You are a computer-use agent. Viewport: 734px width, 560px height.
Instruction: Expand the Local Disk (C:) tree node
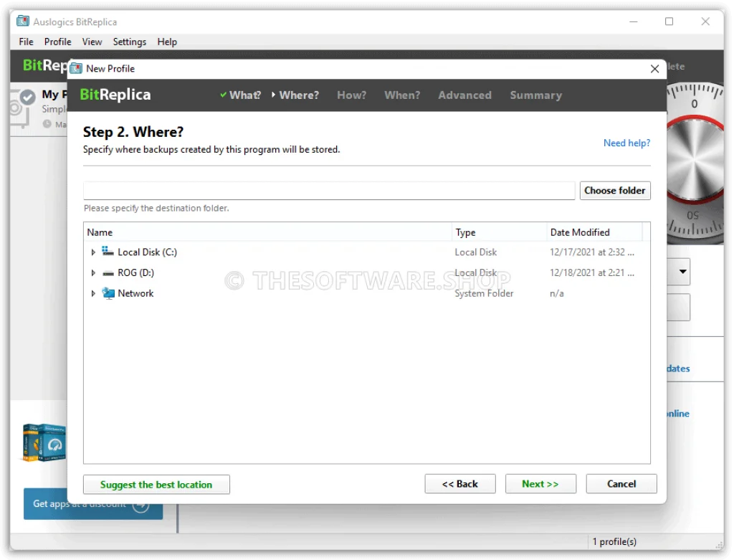[93, 252]
